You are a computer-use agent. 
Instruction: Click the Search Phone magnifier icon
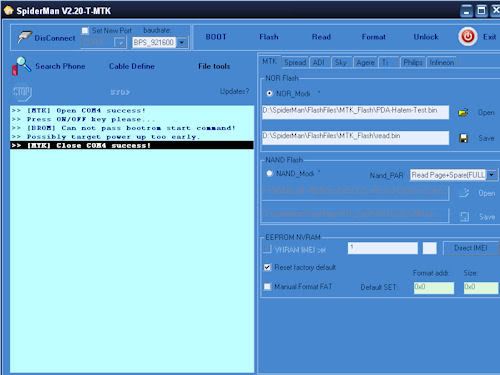click(x=22, y=66)
